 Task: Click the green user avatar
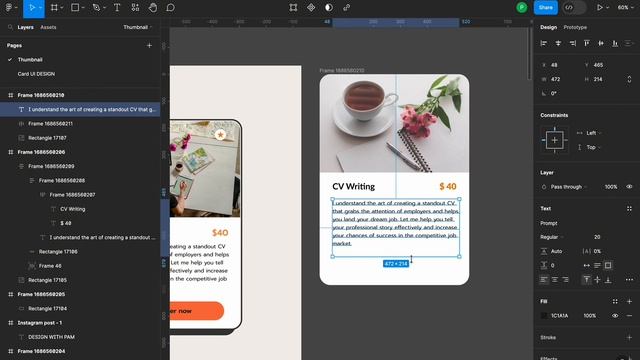click(x=522, y=7)
